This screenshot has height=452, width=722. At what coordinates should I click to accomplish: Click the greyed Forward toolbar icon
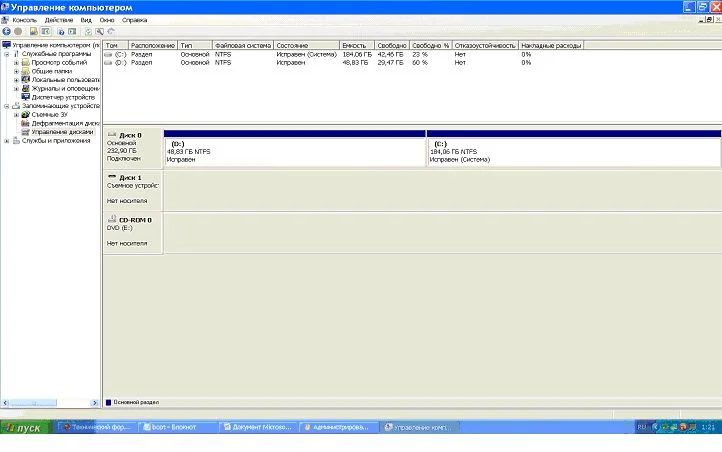[18, 31]
